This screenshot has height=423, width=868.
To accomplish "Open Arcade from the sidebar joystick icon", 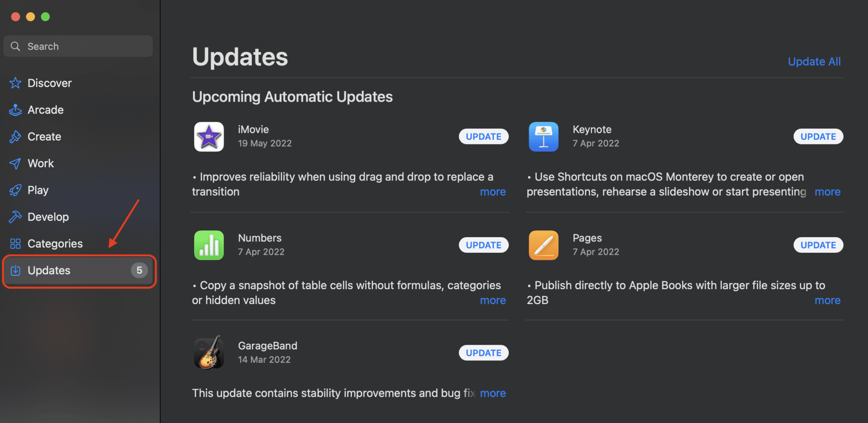I will (15, 110).
